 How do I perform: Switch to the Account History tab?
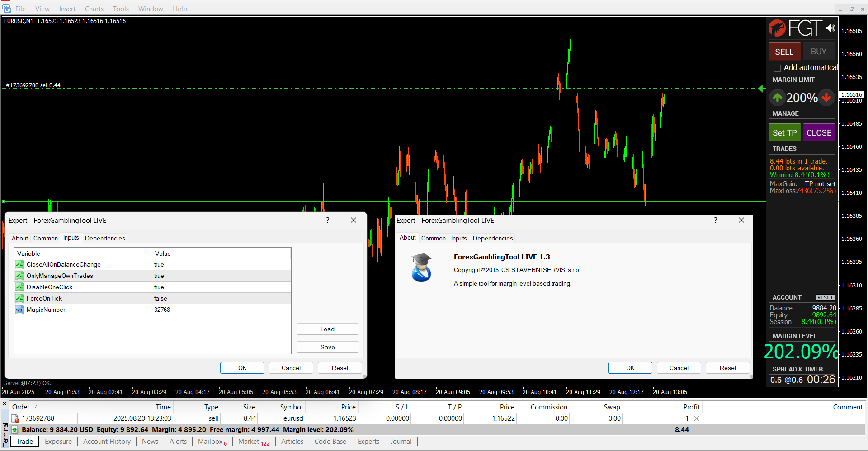107,442
